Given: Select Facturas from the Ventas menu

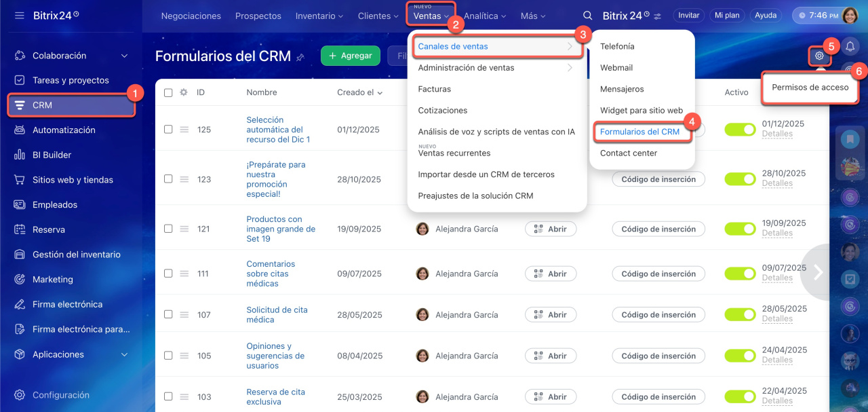Looking at the screenshot, I should click(x=434, y=89).
